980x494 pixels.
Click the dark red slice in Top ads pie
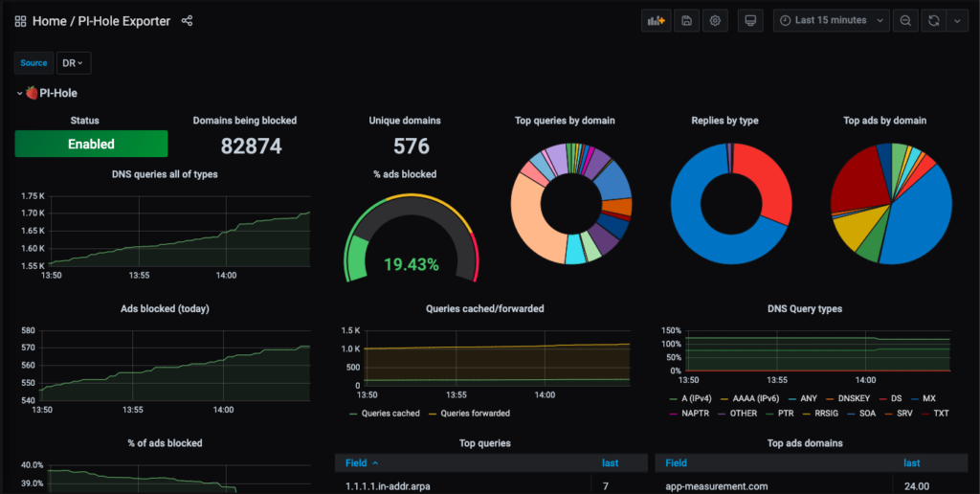coord(859,178)
